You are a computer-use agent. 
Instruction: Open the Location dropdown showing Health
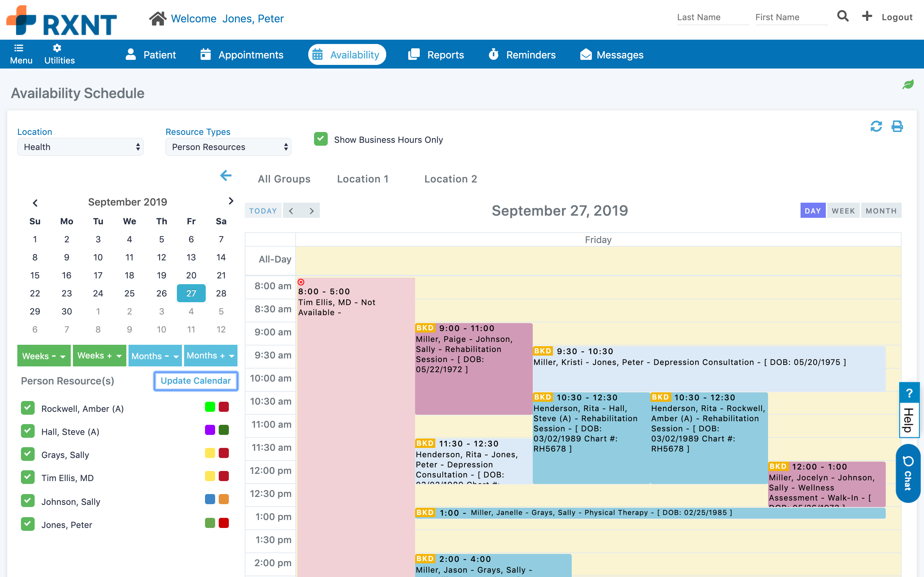tap(80, 147)
